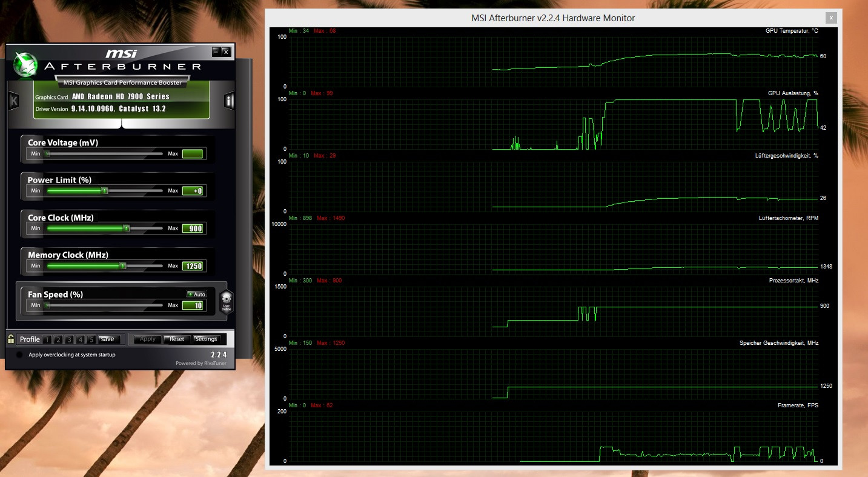Click the AMD Radeon HD 7900 Series text
This screenshot has height=477, width=868.
coord(121,96)
